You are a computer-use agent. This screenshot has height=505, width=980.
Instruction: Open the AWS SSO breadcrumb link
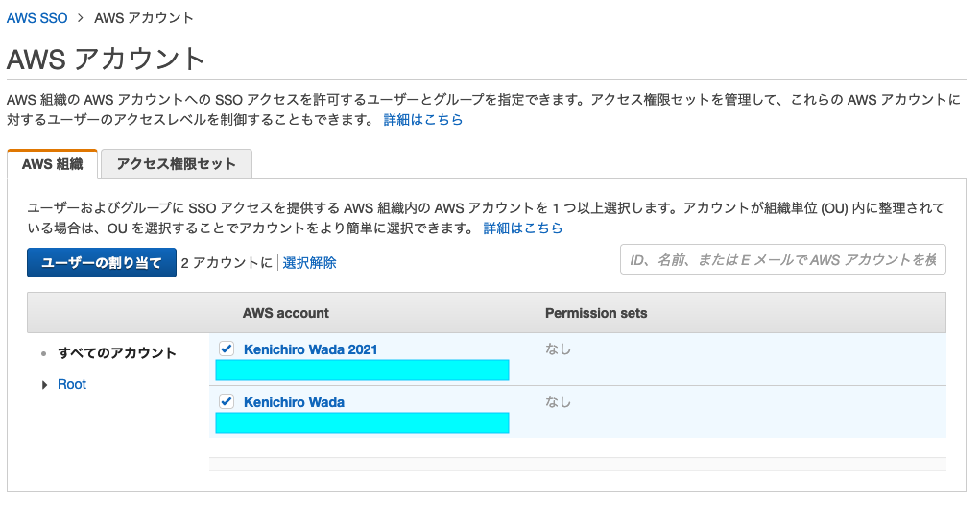pyautogui.click(x=36, y=18)
